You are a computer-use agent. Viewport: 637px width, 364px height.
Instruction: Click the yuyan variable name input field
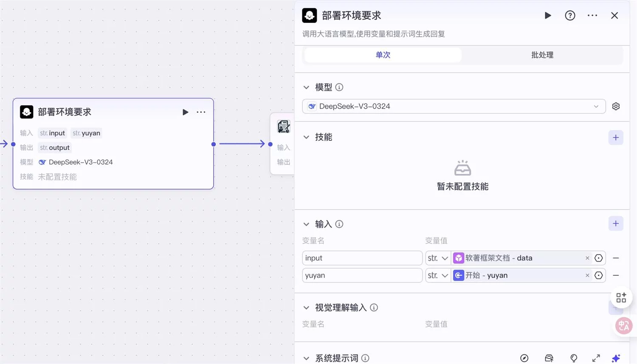click(x=362, y=275)
